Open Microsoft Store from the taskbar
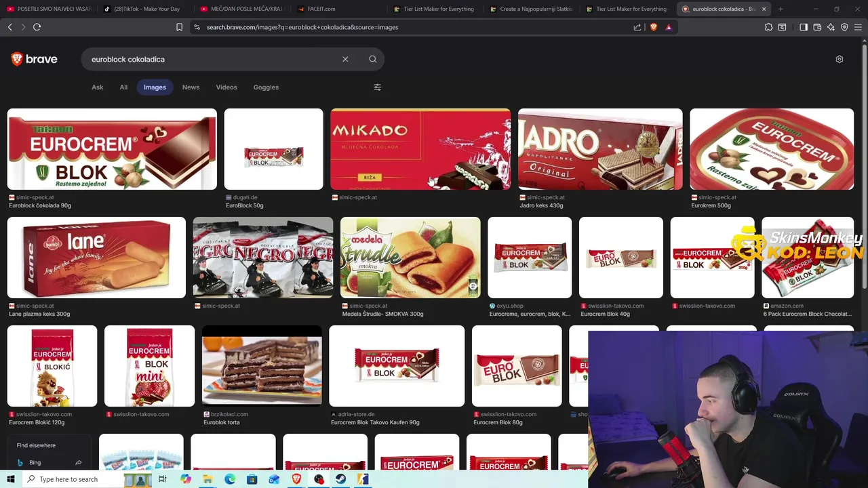Viewport: 868px width, 488px height. (x=252, y=479)
